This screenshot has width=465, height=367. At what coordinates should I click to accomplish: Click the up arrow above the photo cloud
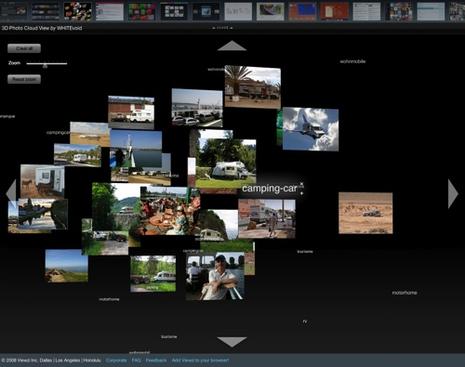point(232,46)
